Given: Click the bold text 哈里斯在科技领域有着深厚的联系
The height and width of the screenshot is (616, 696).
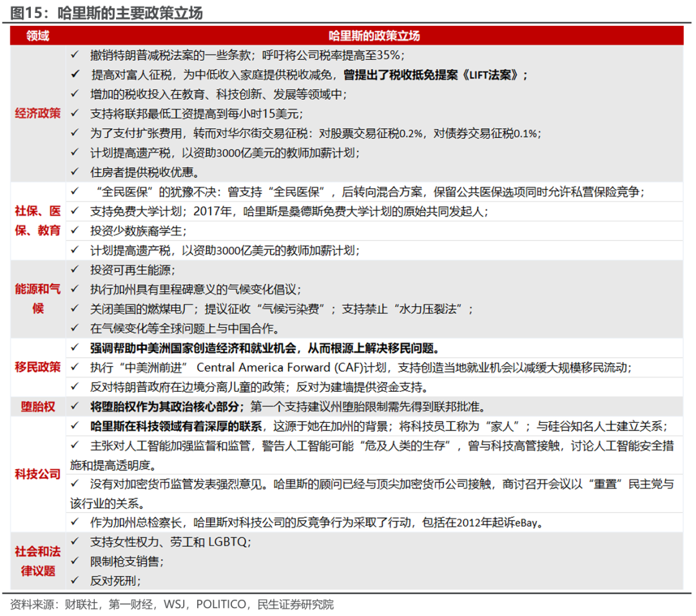Looking at the screenshot, I should coord(176,426).
